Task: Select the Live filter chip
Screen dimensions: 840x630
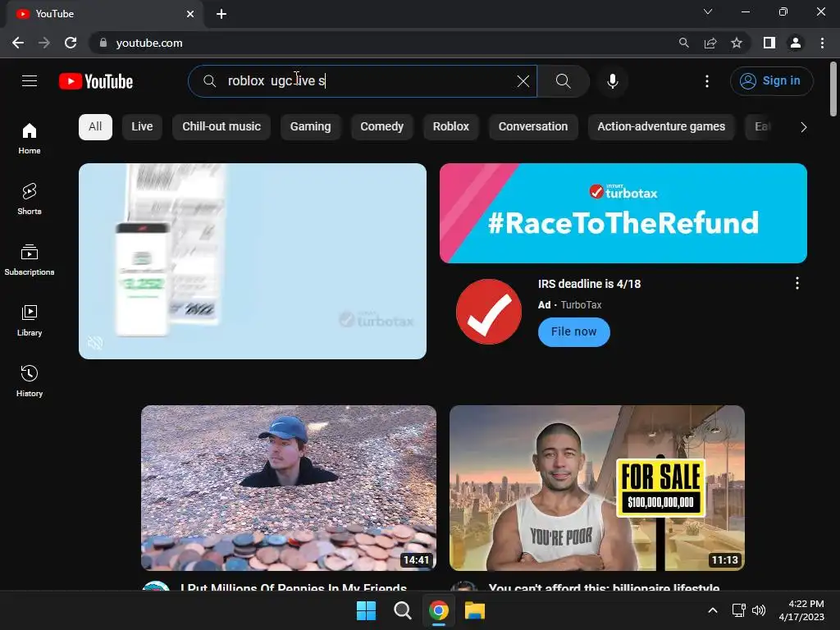Action: pos(142,127)
